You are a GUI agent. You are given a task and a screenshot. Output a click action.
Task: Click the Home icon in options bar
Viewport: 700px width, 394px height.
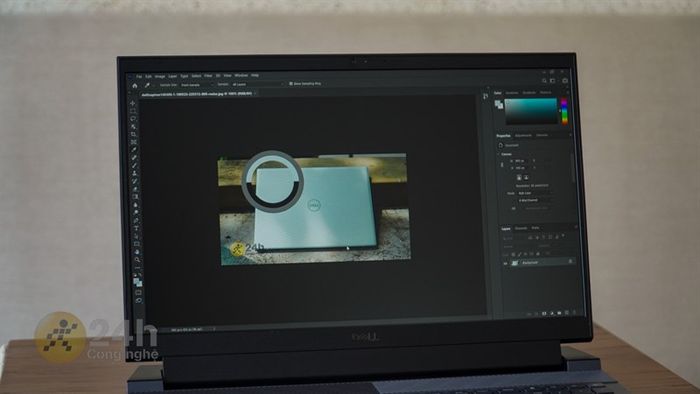tap(135, 85)
